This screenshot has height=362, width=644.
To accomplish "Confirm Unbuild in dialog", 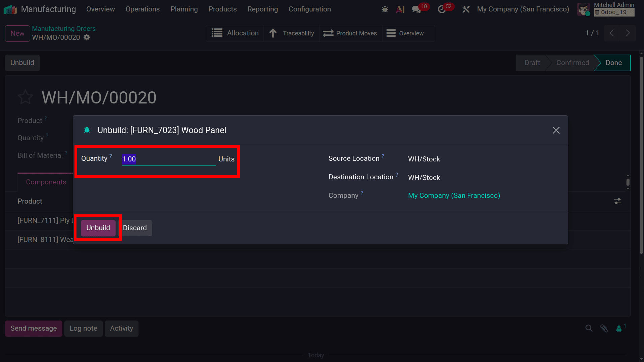I will [x=98, y=228].
